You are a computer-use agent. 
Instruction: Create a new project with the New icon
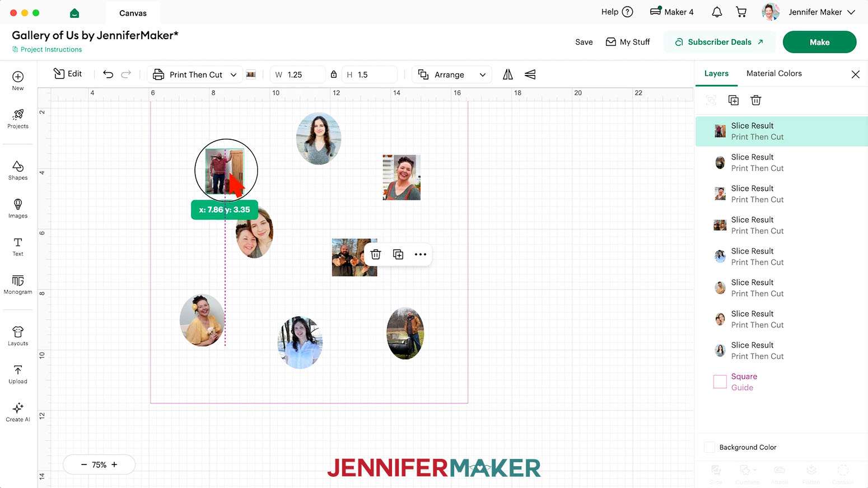[x=18, y=81]
